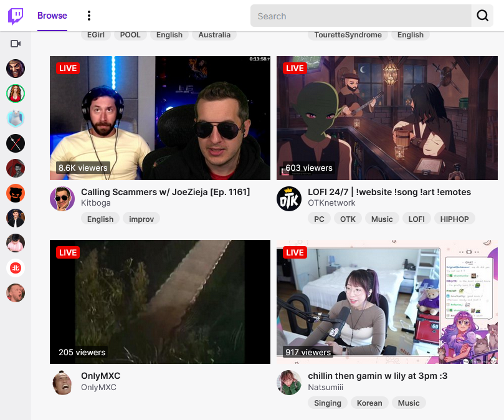
Task: Click the LOFI tag on OTKNetwork's stream
Action: coord(416,219)
